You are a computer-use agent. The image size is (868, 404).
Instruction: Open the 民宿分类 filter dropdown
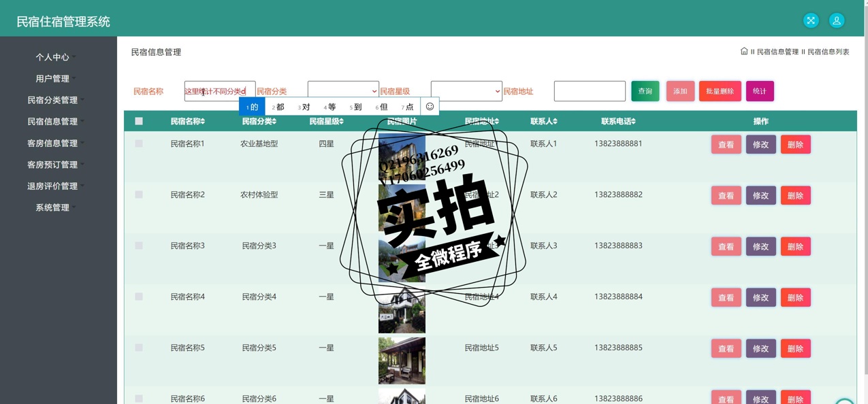343,91
